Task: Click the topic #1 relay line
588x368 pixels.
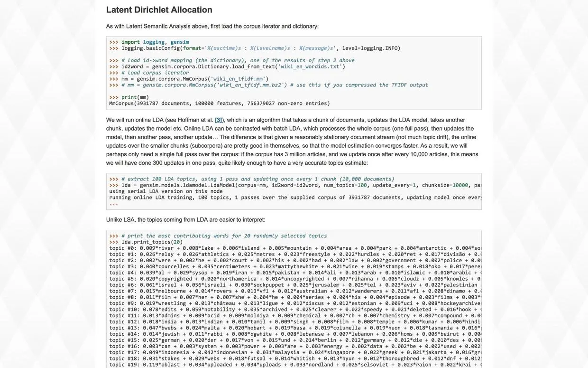Action: (x=295, y=255)
